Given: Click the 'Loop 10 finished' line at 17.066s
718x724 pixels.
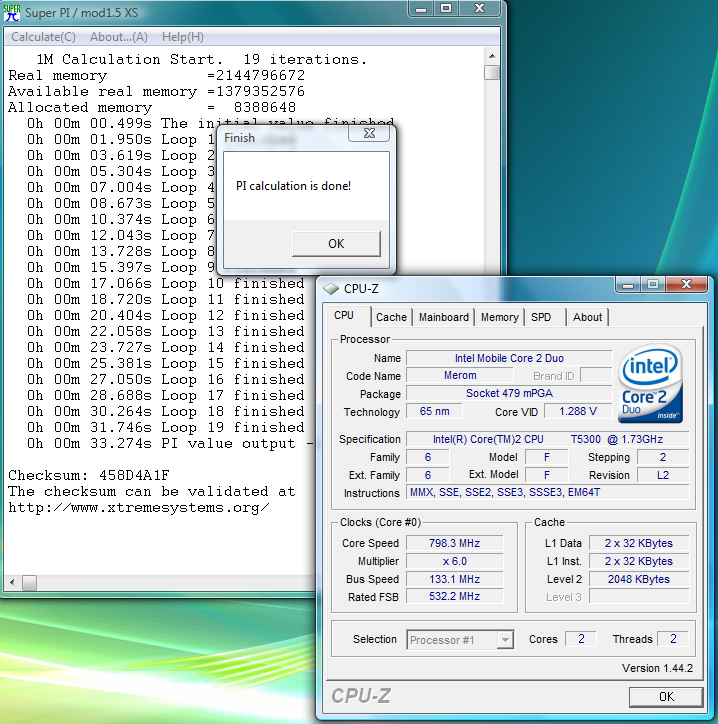Looking at the screenshot, I should click(x=165, y=284).
